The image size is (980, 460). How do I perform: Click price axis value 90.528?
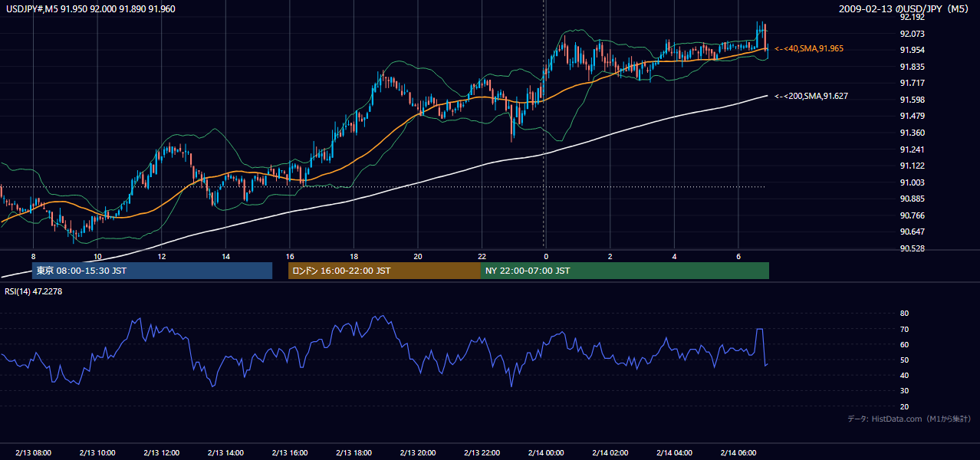tap(913, 248)
